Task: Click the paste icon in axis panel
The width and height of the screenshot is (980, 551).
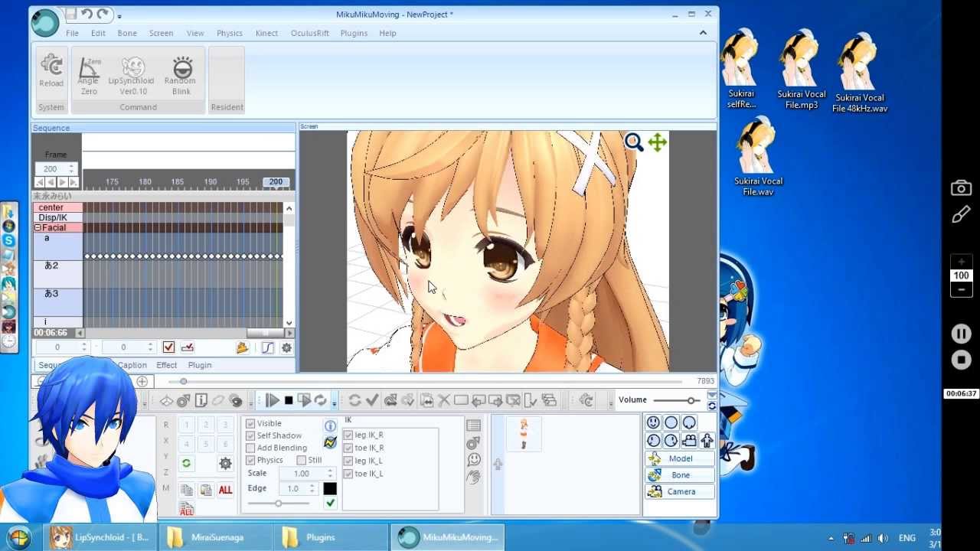Action: (205, 490)
